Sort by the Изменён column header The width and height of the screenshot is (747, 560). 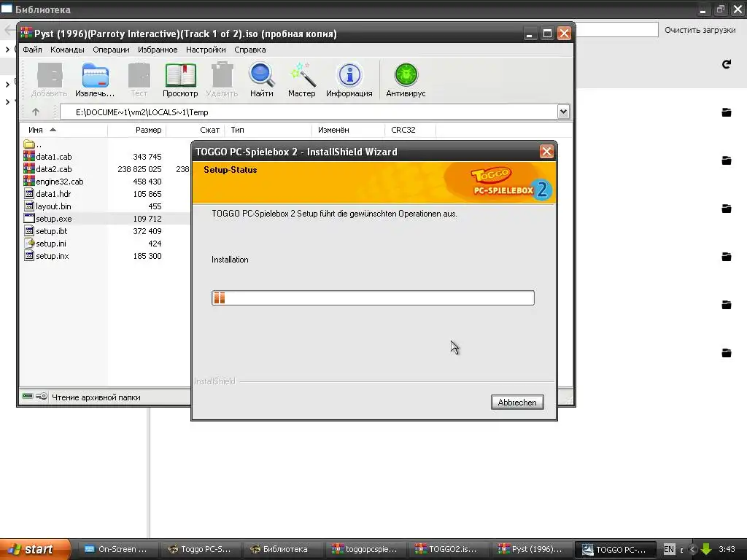point(348,130)
